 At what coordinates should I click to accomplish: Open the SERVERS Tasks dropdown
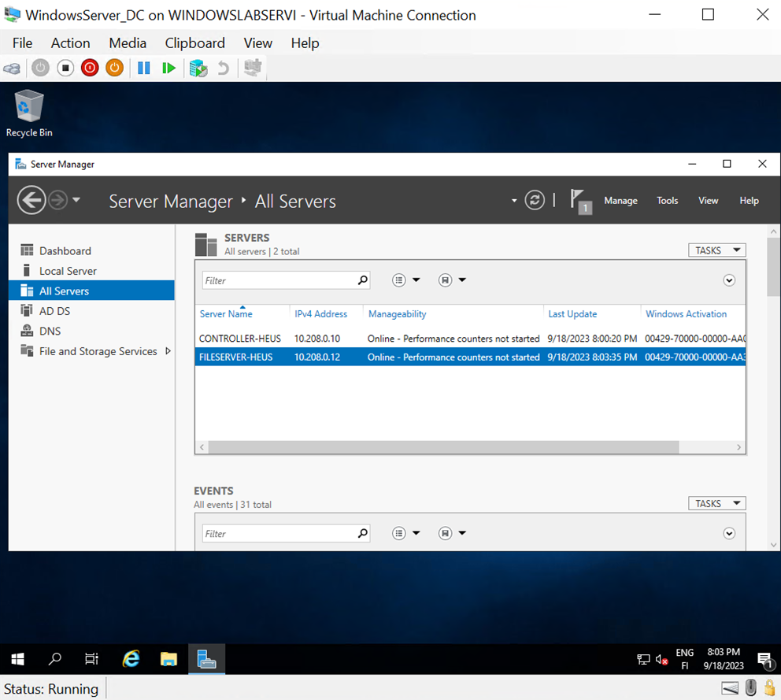pos(716,250)
